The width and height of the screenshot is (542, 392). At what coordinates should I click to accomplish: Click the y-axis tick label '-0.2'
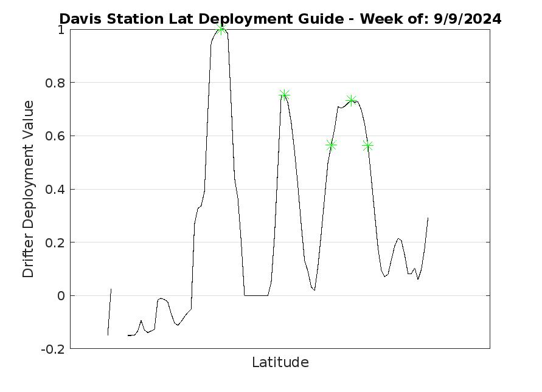click(x=53, y=349)
